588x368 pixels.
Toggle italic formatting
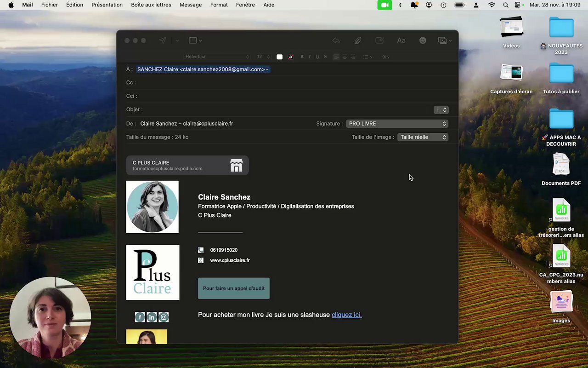310,57
